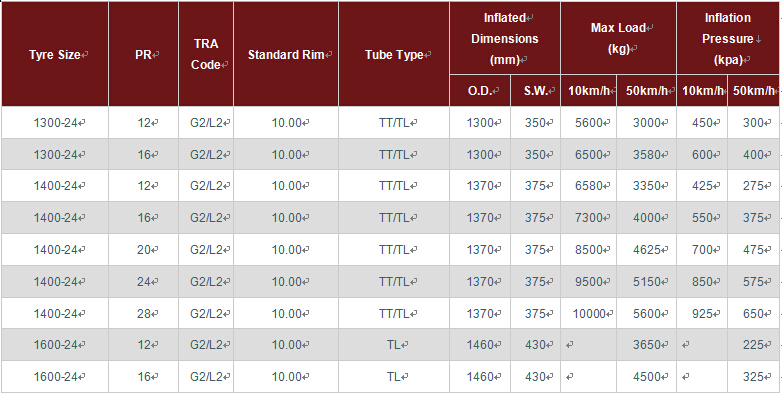782x396 pixels.
Task: Select the 225 inflation pressure cell
Action: pyautogui.click(x=754, y=345)
